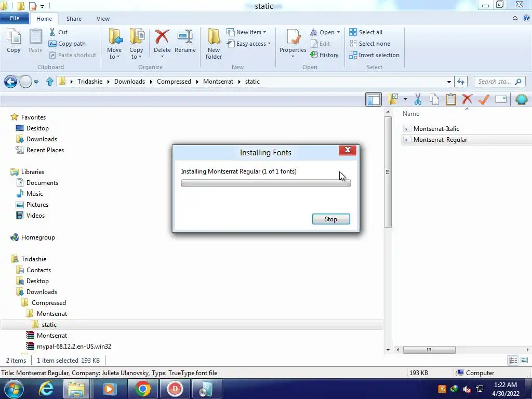Open the Help question mark icon
The width and height of the screenshot is (532, 399).
pyautogui.click(x=526, y=18)
